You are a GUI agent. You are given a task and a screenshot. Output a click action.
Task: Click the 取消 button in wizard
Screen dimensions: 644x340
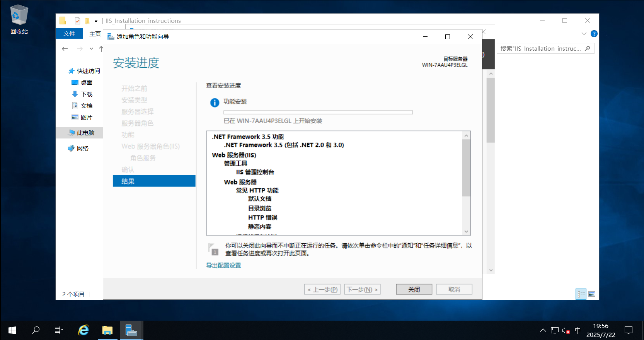point(454,289)
